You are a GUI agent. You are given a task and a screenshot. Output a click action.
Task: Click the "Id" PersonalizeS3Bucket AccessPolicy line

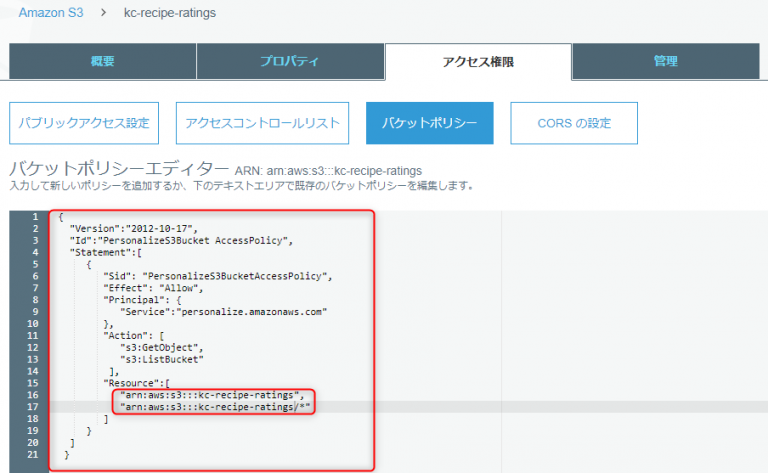click(x=181, y=240)
